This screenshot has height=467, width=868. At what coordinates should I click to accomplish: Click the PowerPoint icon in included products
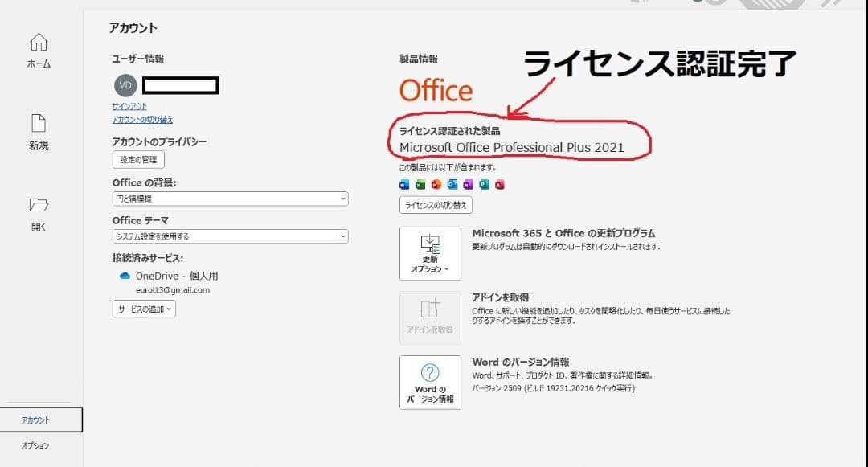[436, 185]
